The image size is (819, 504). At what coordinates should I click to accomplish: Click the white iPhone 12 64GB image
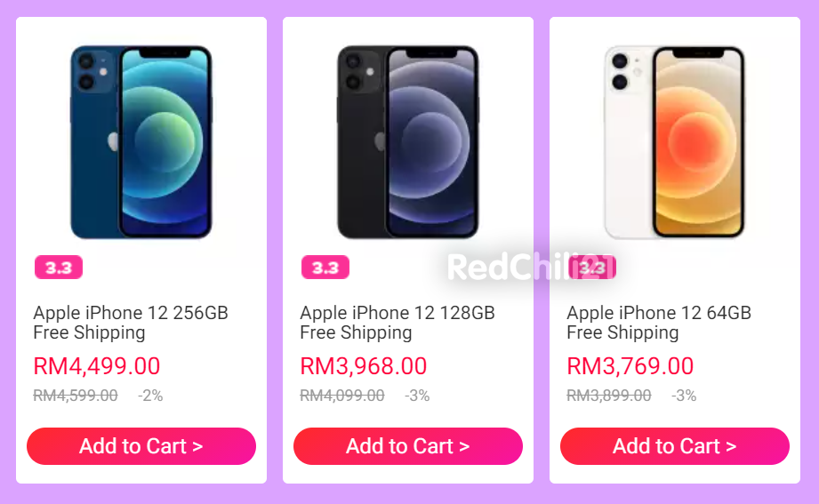[x=675, y=142]
